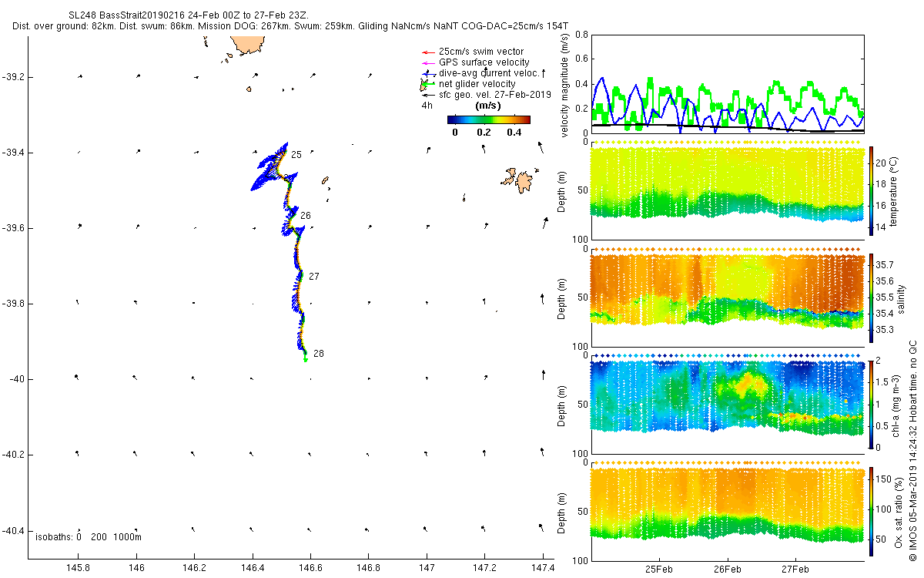Click the Ox. sat. ratio colorbar

click(872, 510)
